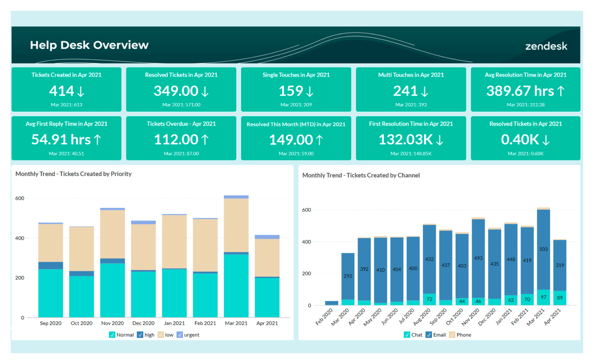594x364 pixels.
Task: Click the Help Desk Overview title
Action: pyautogui.click(x=89, y=45)
